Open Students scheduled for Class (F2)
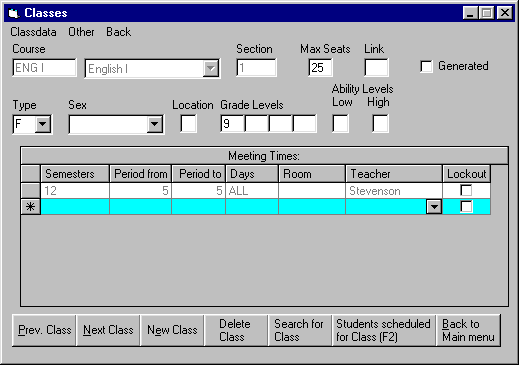The image size is (519, 365). pos(384,330)
